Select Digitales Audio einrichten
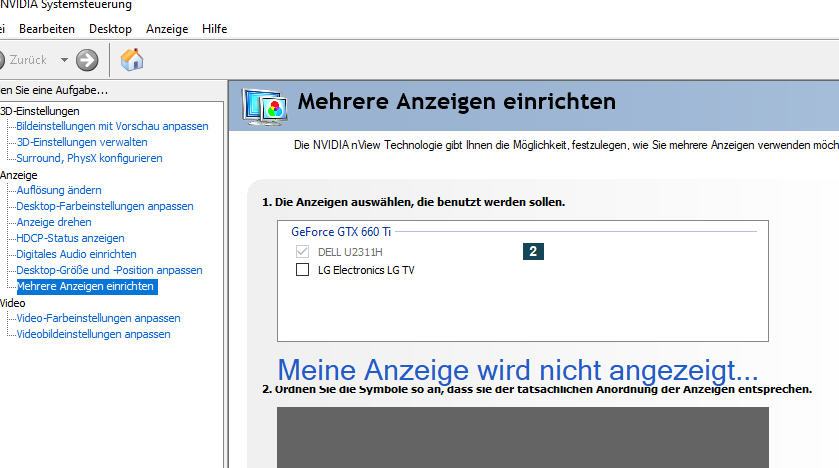839x468 pixels. [76, 254]
